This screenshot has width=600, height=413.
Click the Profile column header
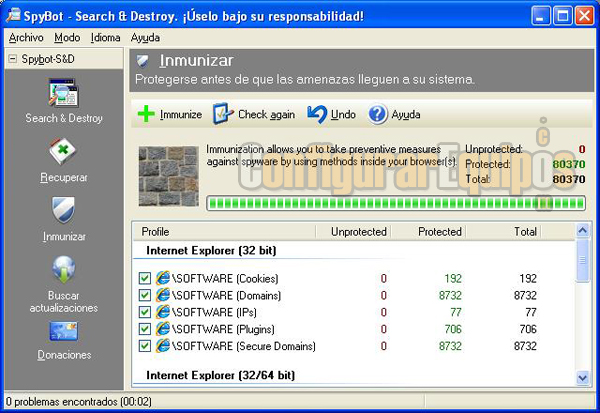pyautogui.click(x=224, y=232)
